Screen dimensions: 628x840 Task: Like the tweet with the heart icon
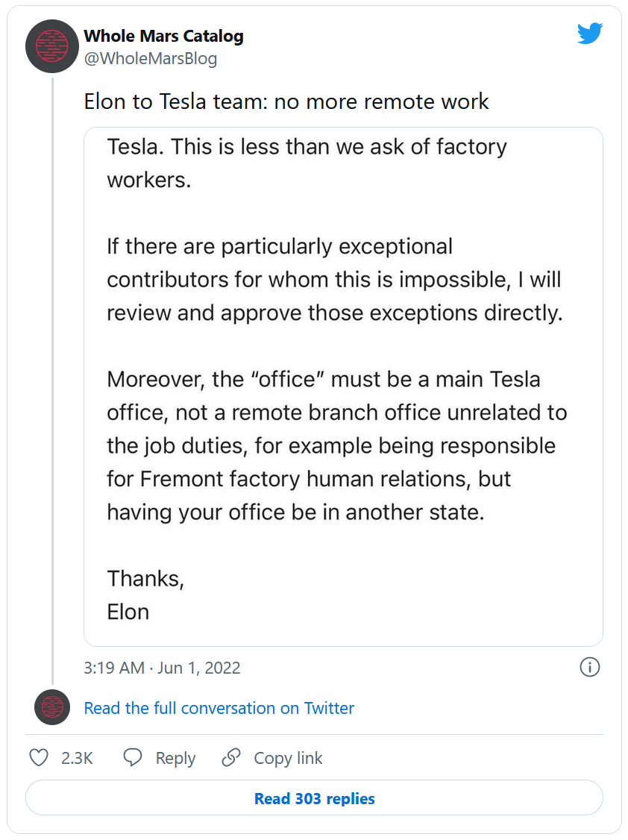click(x=38, y=758)
